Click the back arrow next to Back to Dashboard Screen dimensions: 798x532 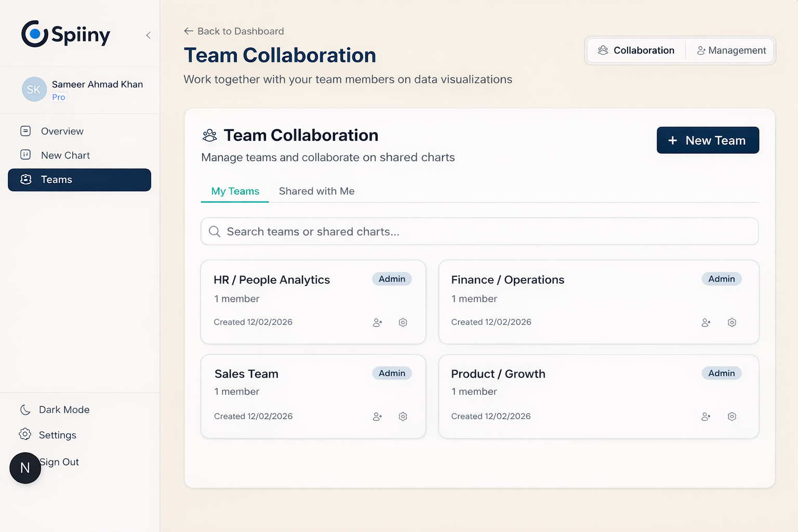point(188,31)
